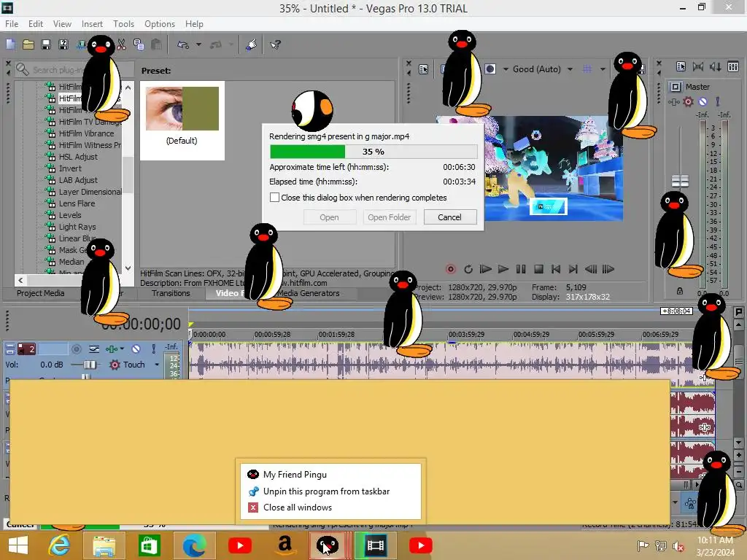Switch to the Project Media tab
The width and height of the screenshot is (747, 560).
click(x=41, y=293)
